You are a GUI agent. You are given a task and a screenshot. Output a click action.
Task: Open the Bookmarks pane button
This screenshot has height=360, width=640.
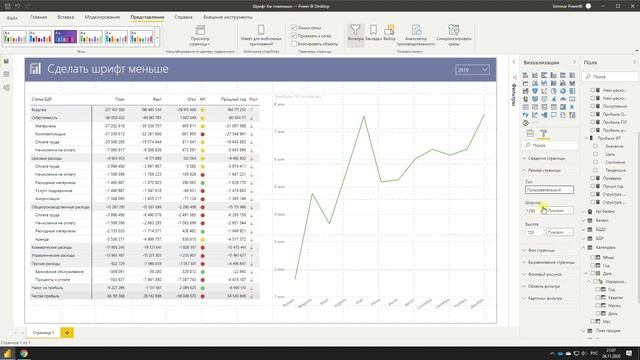pyautogui.click(x=373, y=33)
